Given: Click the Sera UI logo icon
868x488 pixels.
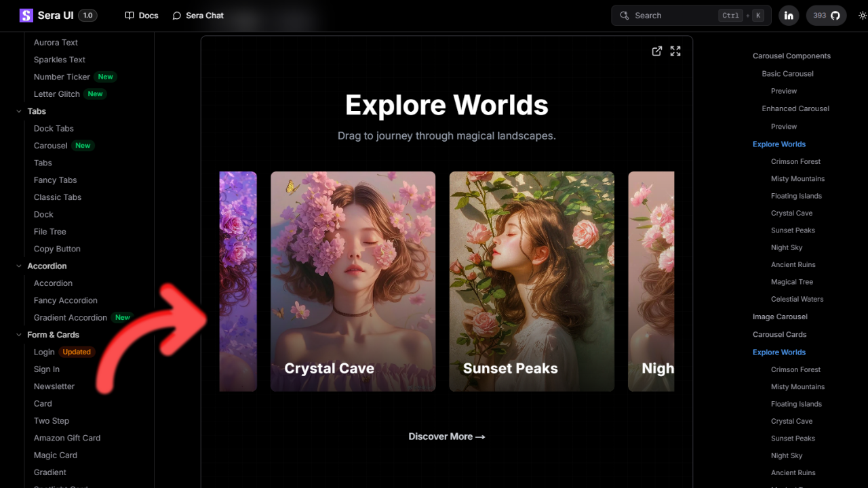Looking at the screenshot, I should (26, 16).
